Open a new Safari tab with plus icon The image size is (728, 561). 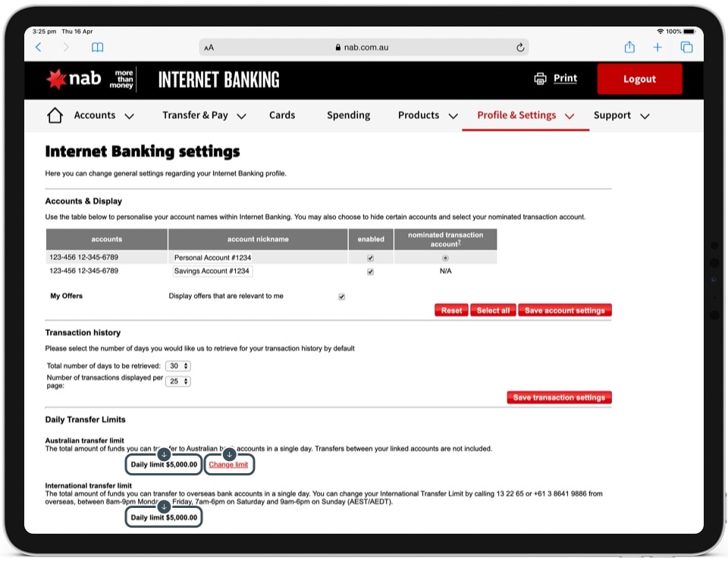[657, 47]
